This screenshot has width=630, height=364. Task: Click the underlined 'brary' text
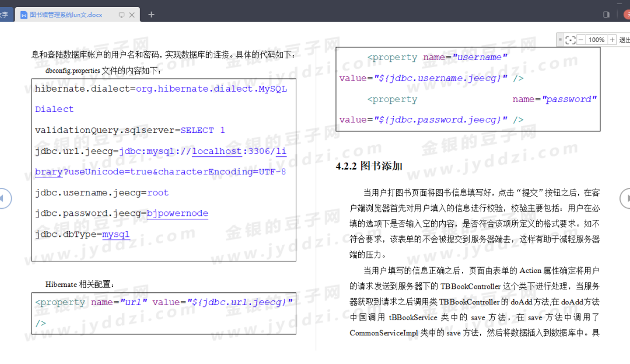coord(48,172)
